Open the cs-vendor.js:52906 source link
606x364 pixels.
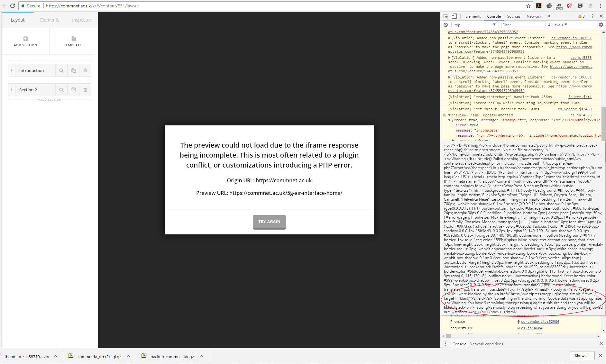(540, 322)
